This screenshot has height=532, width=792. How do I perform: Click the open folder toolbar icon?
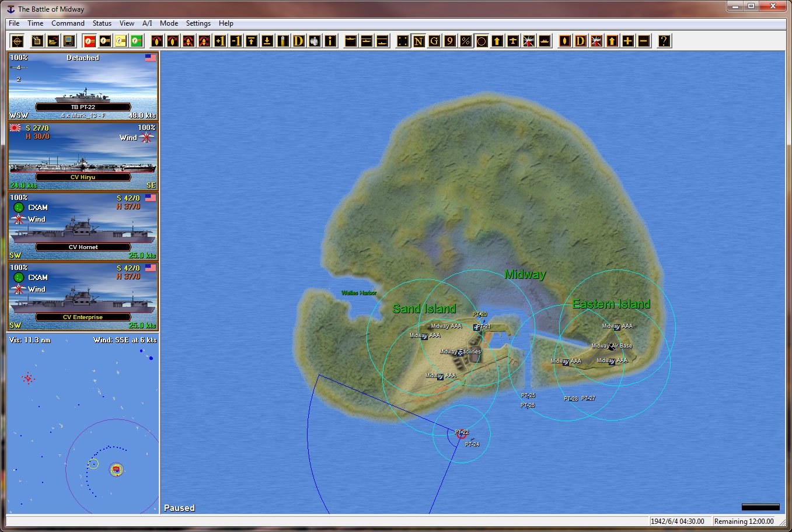[53, 41]
